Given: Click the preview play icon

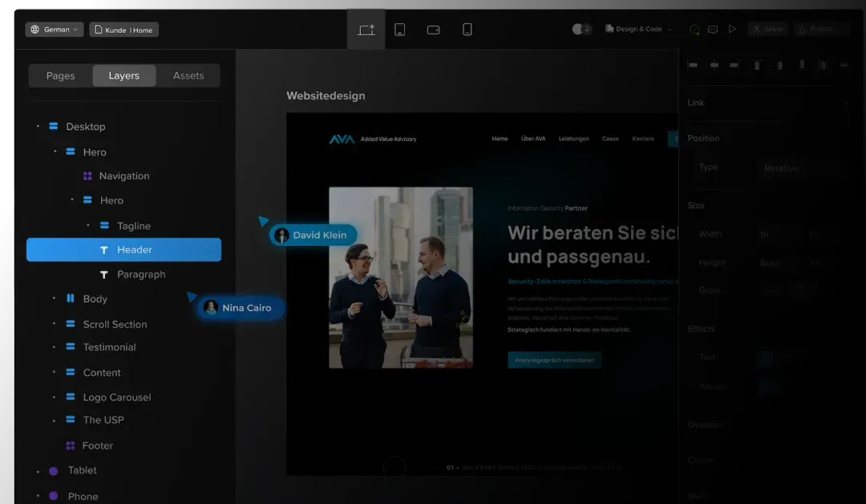Looking at the screenshot, I should (x=732, y=29).
